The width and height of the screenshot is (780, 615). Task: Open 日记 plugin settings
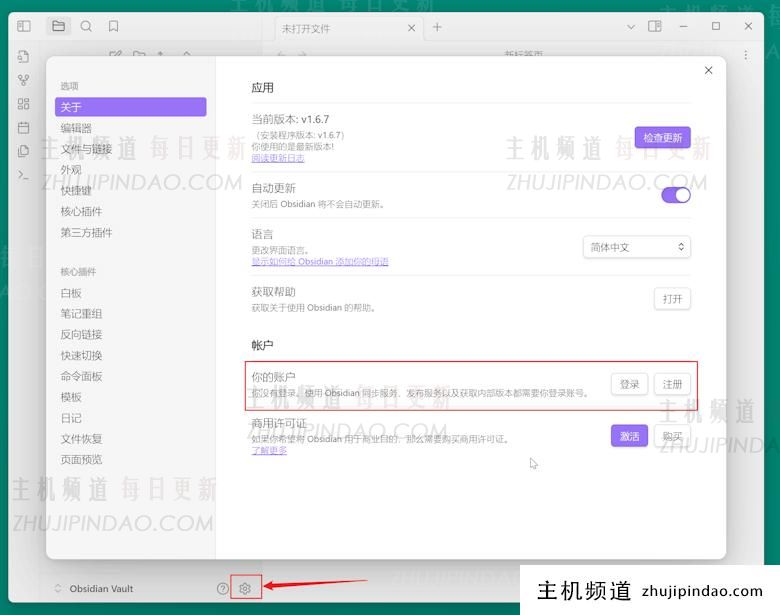(130, 418)
